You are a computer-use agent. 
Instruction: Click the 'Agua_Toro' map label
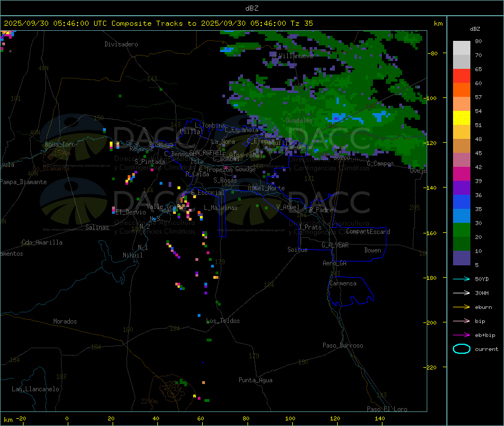[x=60, y=144]
